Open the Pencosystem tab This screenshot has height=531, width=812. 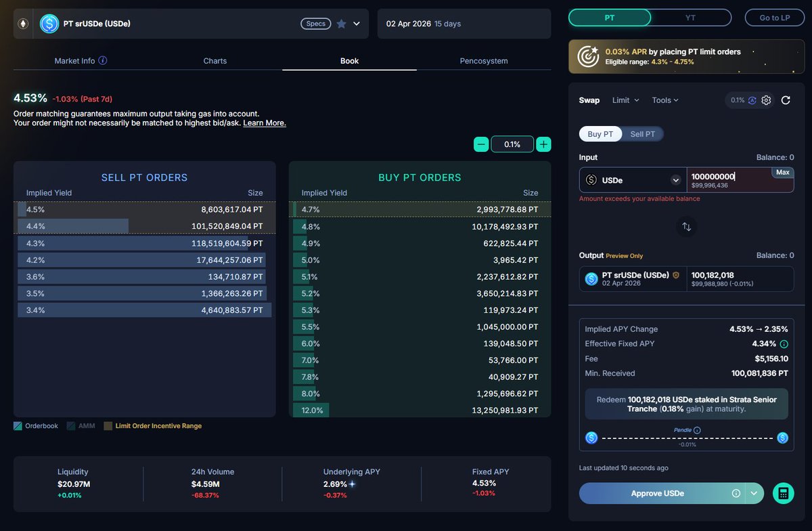point(484,61)
